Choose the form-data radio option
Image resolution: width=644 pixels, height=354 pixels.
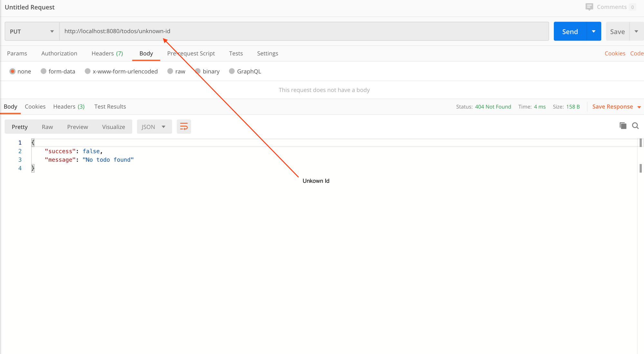(43, 71)
